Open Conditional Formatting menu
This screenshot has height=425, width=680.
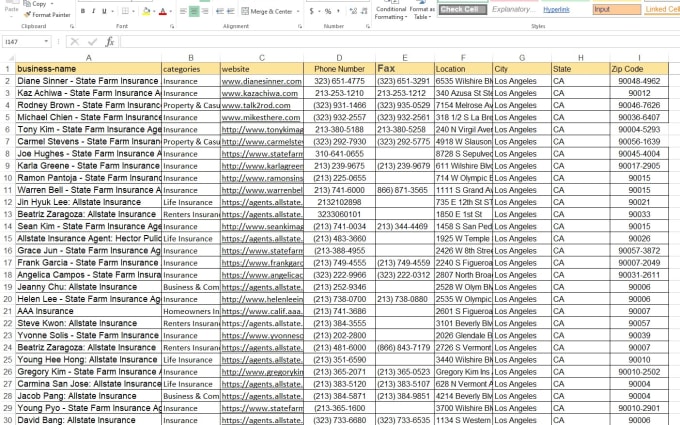tap(390, 11)
